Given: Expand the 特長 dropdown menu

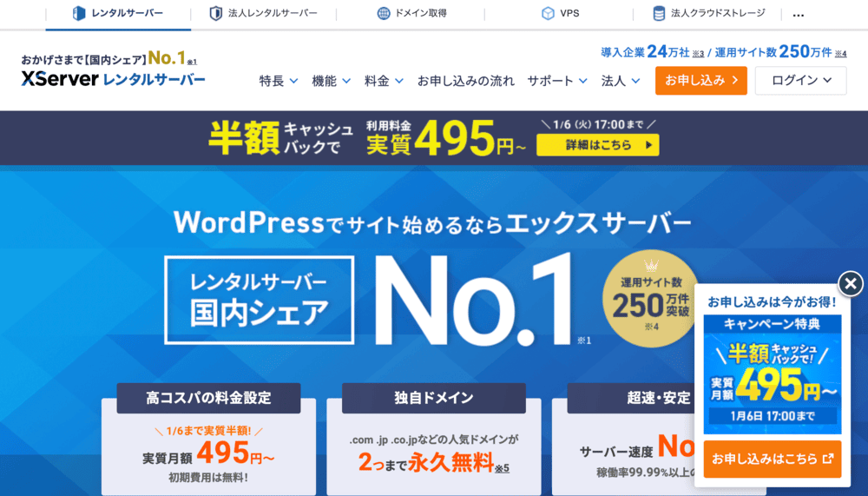Looking at the screenshot, I should click(x=279, y=81).
